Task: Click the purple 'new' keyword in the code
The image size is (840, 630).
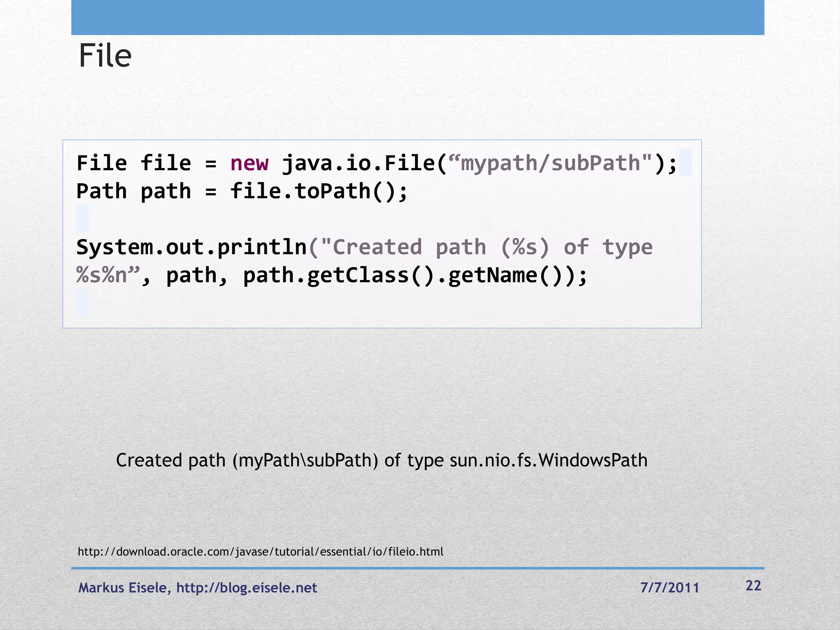Action: [x=249, y=163]
